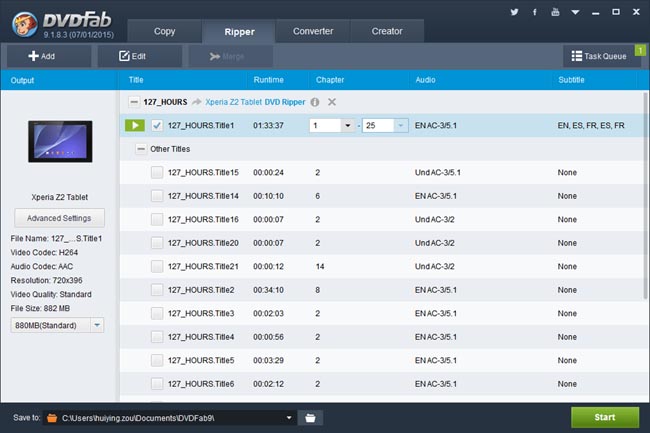Check the 127_HOURS.Title6 checkbox

[157, 384]
